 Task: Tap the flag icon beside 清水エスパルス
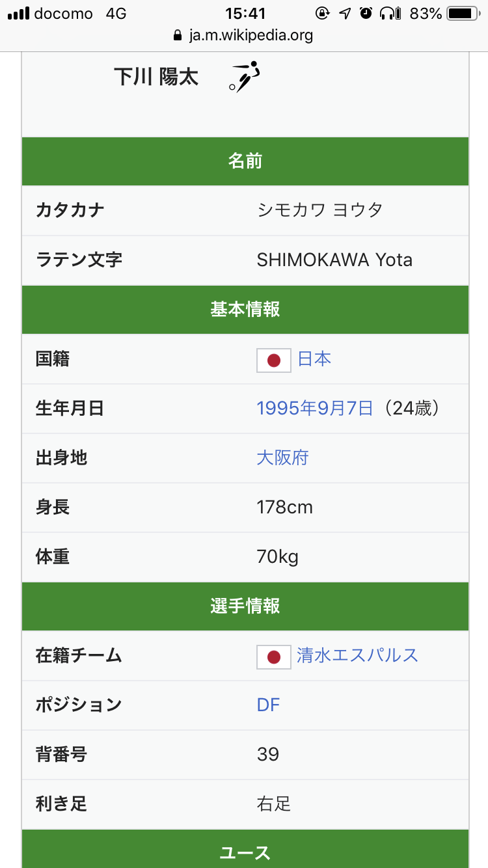pos(274,657)
